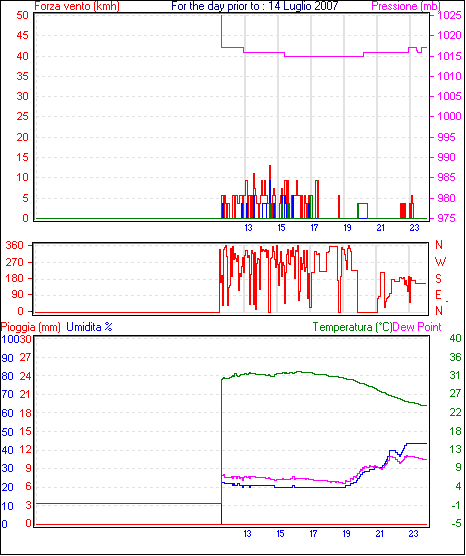Click the Pressione (mb) axis title
This screenshot has width=466, height=556.
[x=406, y=6]
